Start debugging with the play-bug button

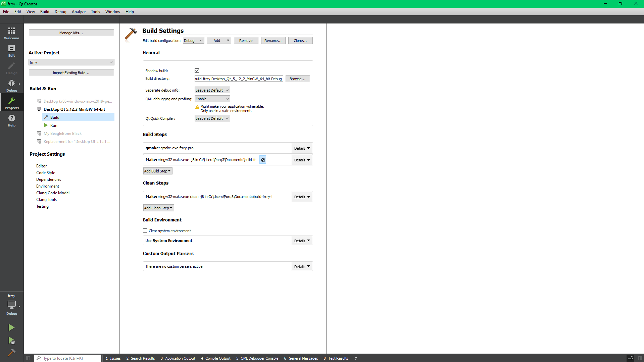point(11,341)
